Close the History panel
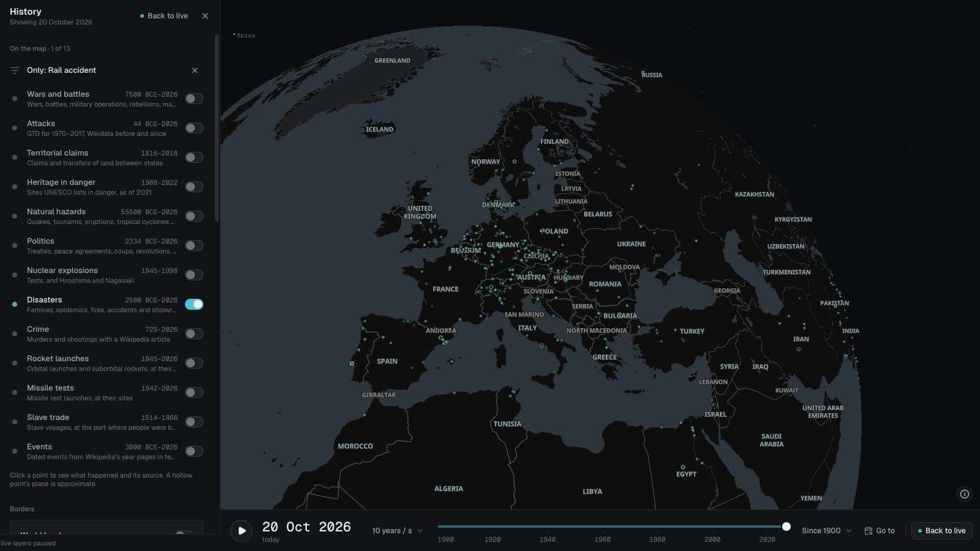 click(x=205, y=16)
